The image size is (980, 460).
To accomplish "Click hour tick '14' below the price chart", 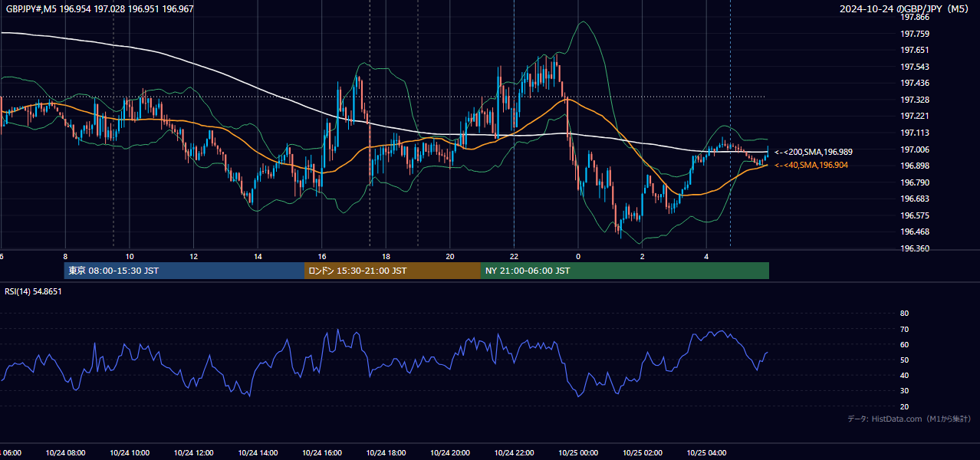I will (258, 257).
